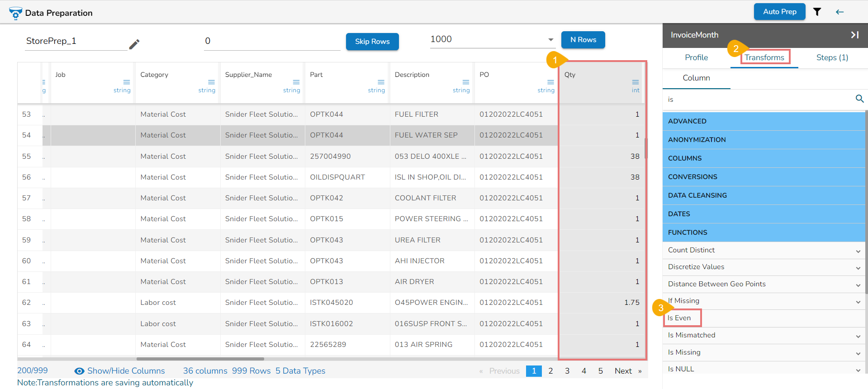
Task: Switch to the Steps (1) tab
Action: [x=832, y=57]
